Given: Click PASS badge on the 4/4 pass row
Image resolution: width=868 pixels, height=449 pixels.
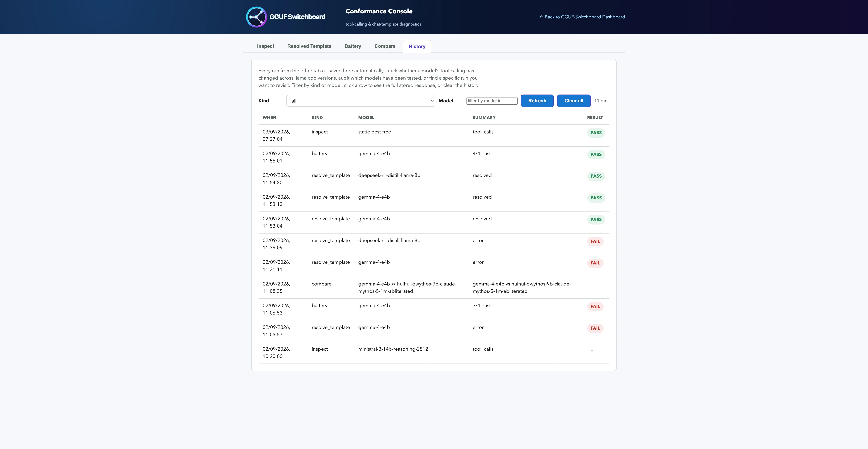Looking at the screenshot, I should pyautogui.click(x=596, y=154).
